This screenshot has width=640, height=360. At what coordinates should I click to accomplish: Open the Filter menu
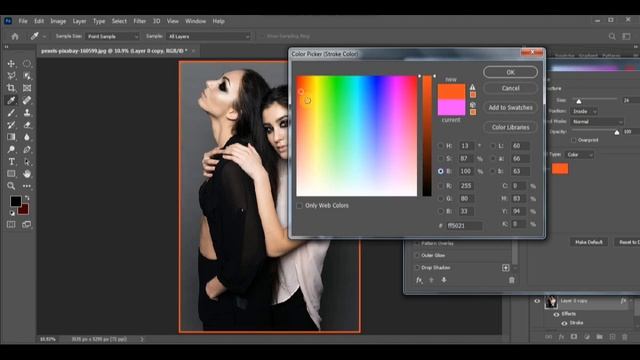(140, 21)
